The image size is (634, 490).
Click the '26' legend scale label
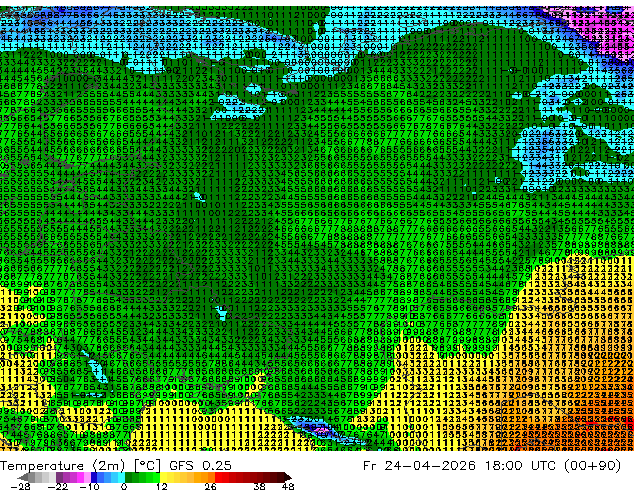click(210, 486)
